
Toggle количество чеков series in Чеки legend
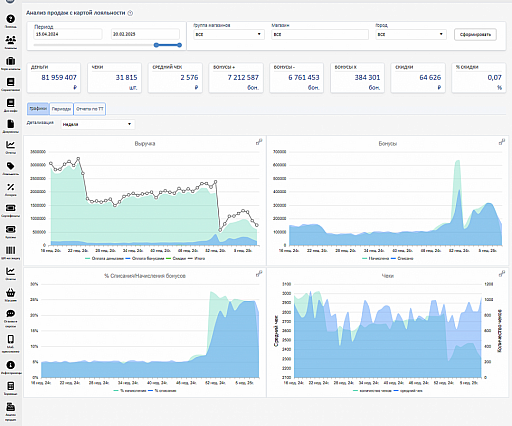(372, 391)
